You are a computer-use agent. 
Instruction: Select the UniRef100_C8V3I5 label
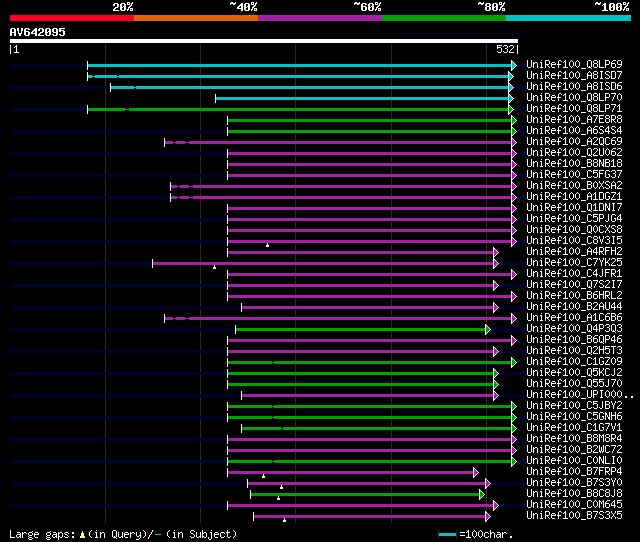coord(574,241)
